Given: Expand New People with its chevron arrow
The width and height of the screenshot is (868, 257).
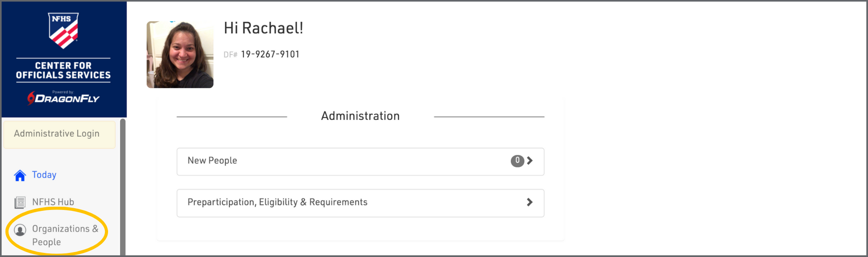Looking at the screenshot, I should click(x=530, y=161).
